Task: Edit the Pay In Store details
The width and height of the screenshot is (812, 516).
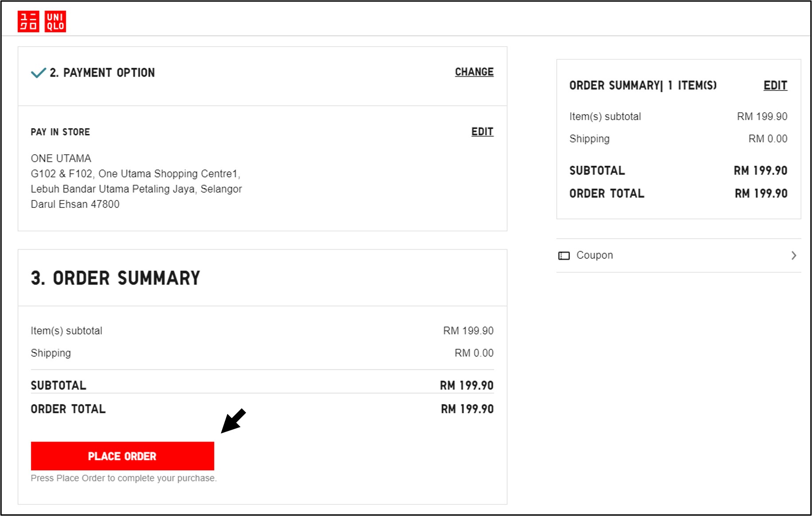Action: point(482,132)
